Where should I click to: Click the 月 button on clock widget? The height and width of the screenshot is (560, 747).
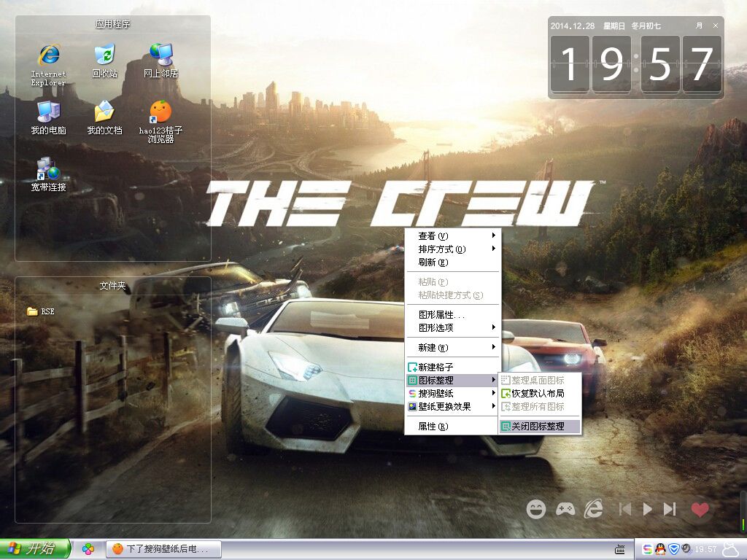tap(699, 26)
